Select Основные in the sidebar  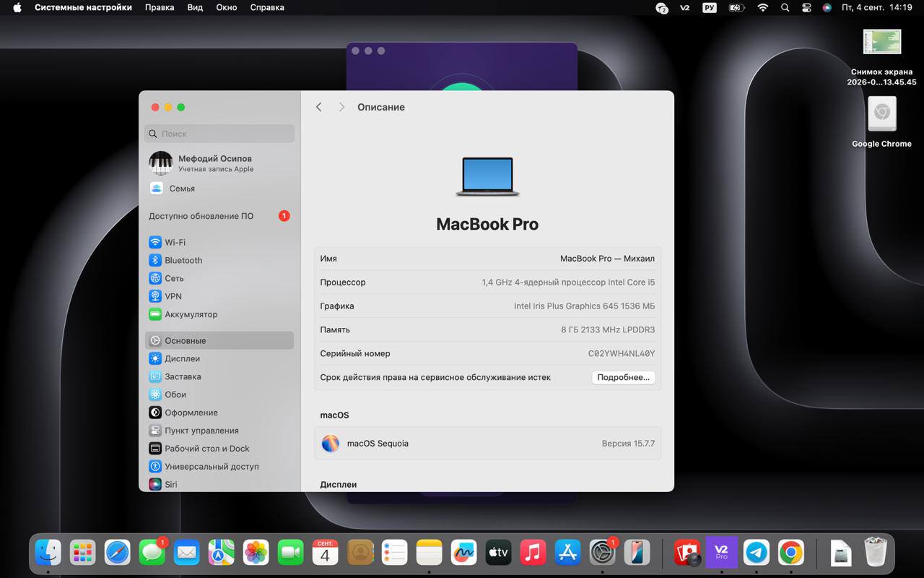click(219, 340)
